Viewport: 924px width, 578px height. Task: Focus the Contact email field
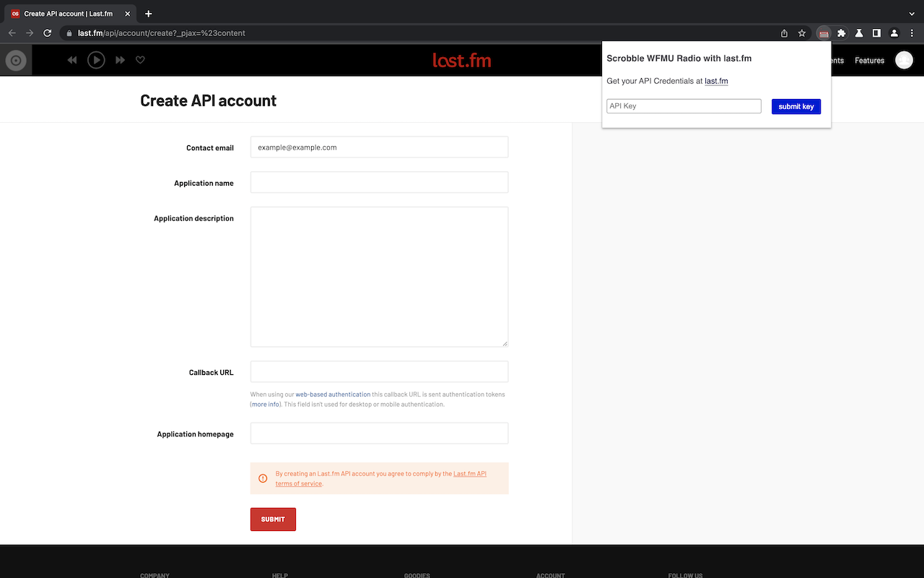(379, 147)
